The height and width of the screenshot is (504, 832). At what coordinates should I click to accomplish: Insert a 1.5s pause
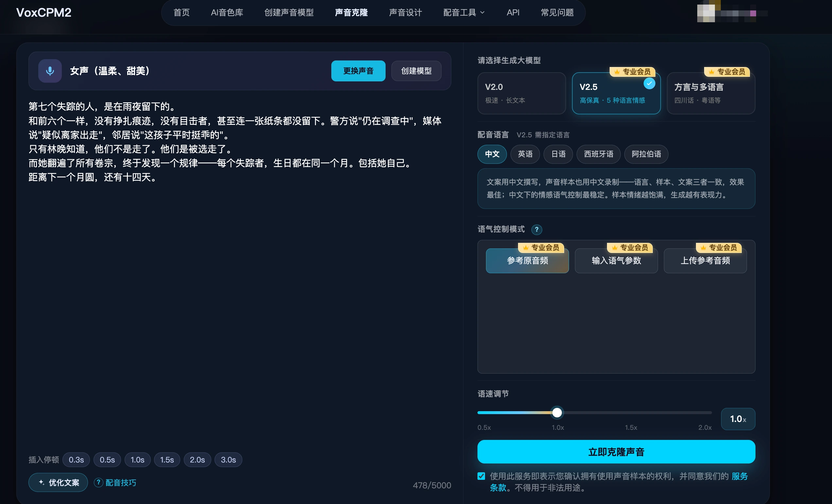pyautogui.click(x=167, y=460)
